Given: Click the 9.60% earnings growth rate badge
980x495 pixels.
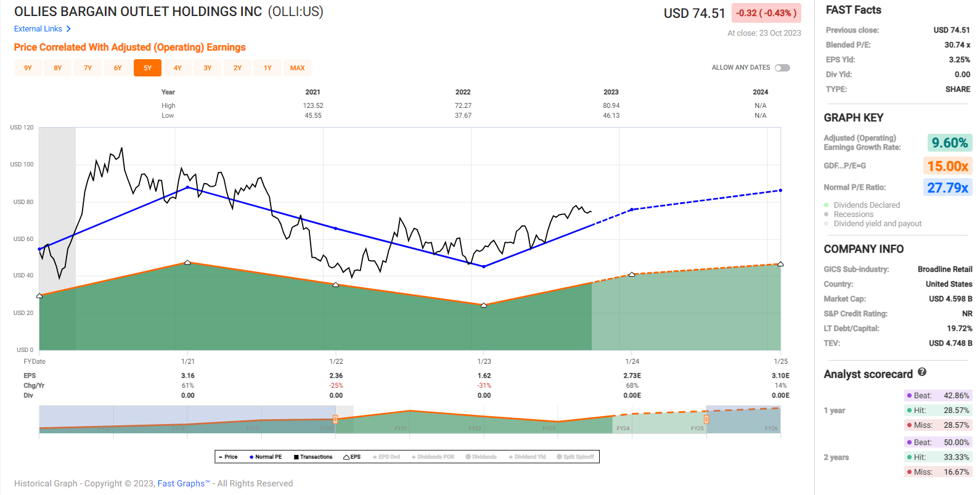Looking at the screenshot, I should point(950,143).
